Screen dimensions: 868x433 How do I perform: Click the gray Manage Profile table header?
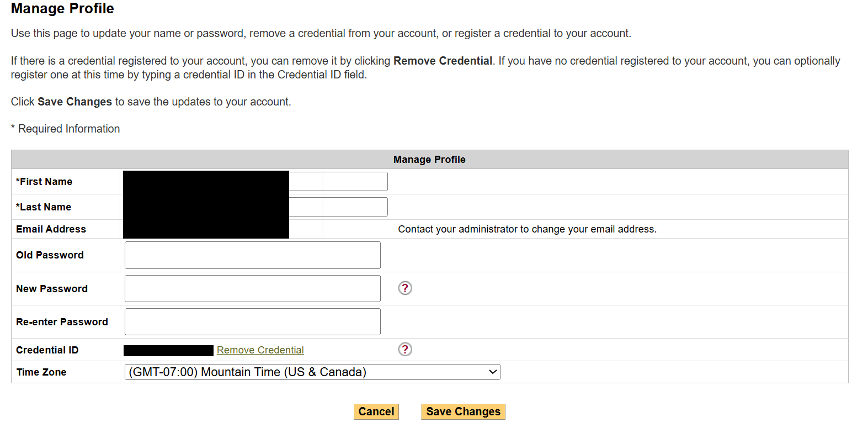[x=429, y=160]
